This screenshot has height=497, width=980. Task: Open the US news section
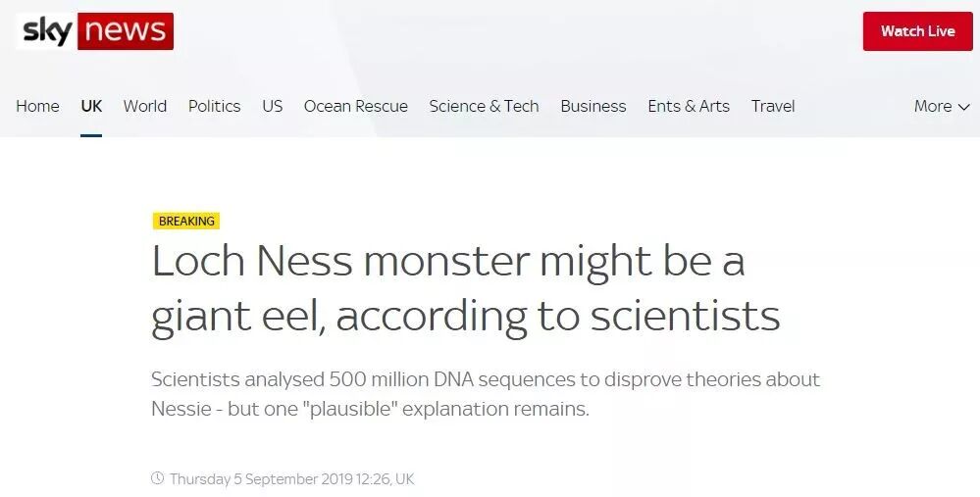272,106
